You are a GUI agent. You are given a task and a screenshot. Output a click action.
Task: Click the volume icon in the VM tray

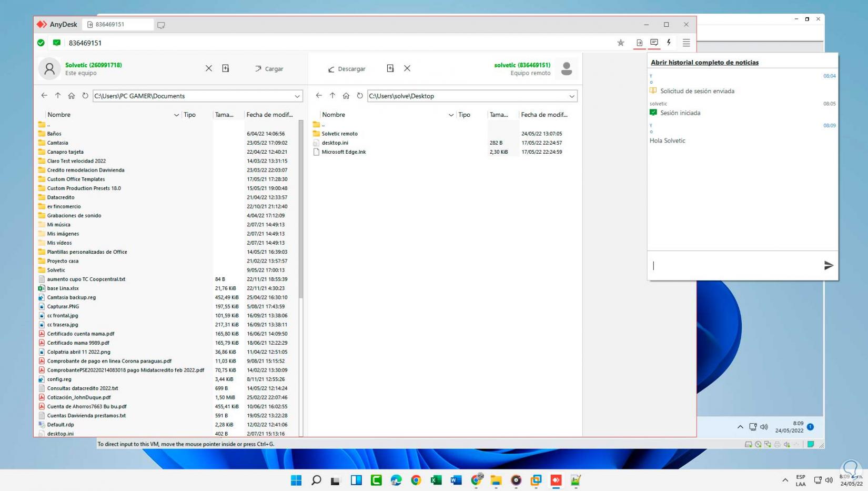(764, 427)
